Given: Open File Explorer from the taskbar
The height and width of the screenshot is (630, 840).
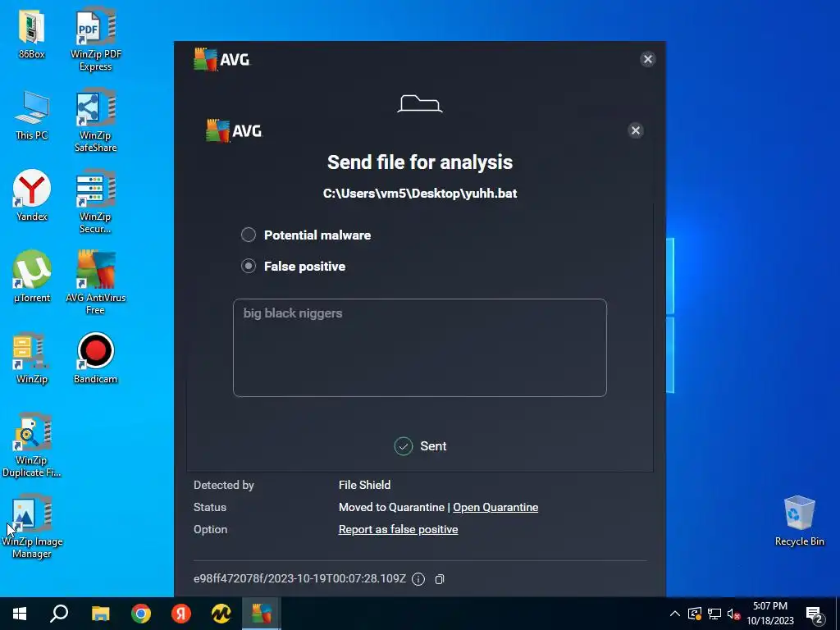Looking at the screenshot, I should 100,614.
